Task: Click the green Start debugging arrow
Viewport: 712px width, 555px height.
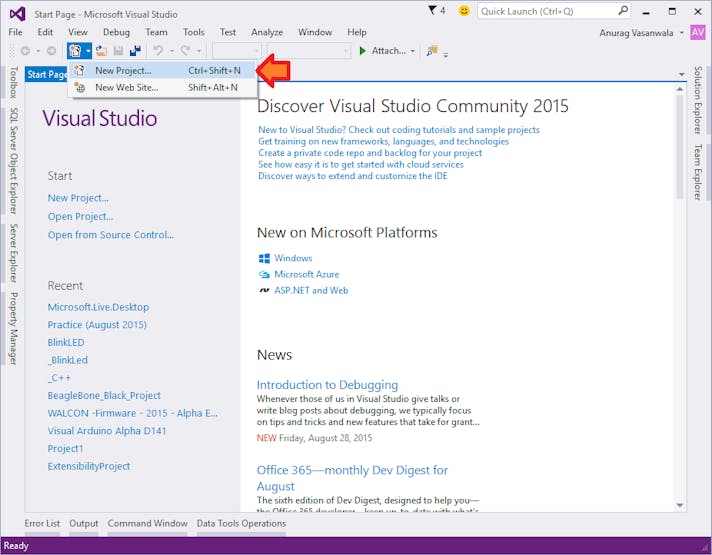Action: coord(363,51)
